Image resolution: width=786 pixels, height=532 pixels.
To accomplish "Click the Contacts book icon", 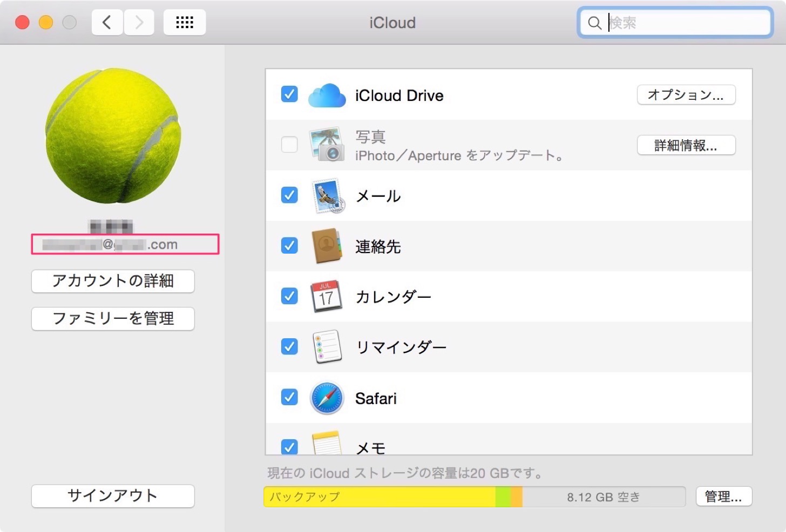I will click(x=327, y=246).
